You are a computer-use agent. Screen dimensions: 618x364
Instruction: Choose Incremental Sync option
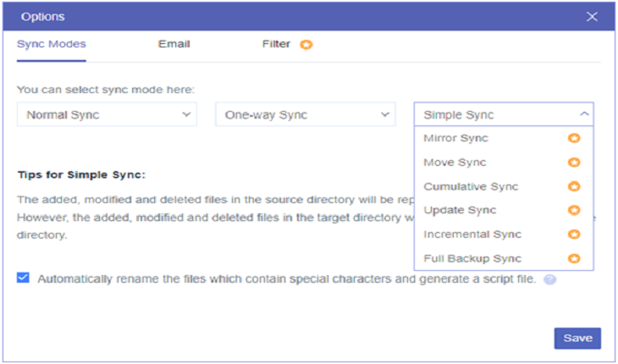coord(472,234)
